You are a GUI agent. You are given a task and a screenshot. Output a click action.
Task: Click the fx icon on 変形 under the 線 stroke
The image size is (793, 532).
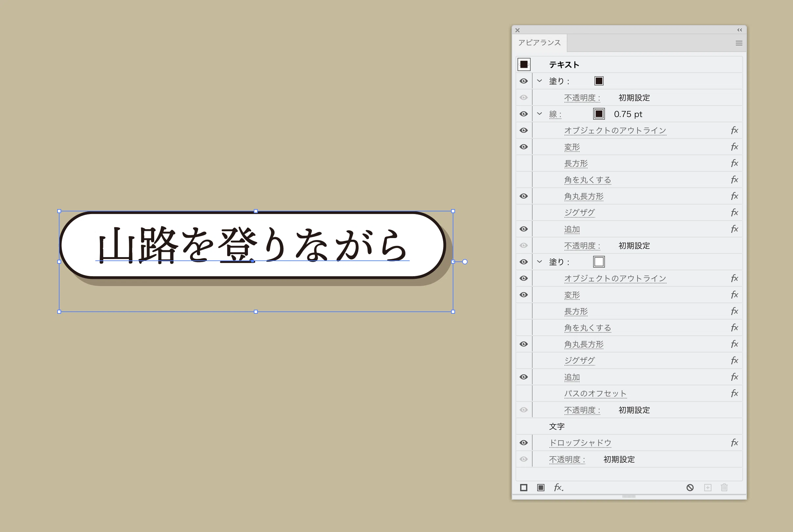[x=734, y=147]
